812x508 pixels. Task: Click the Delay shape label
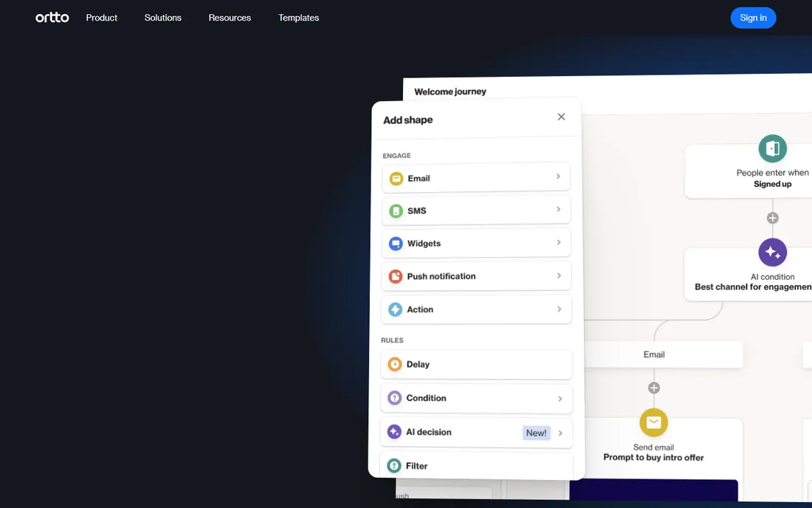418,365
